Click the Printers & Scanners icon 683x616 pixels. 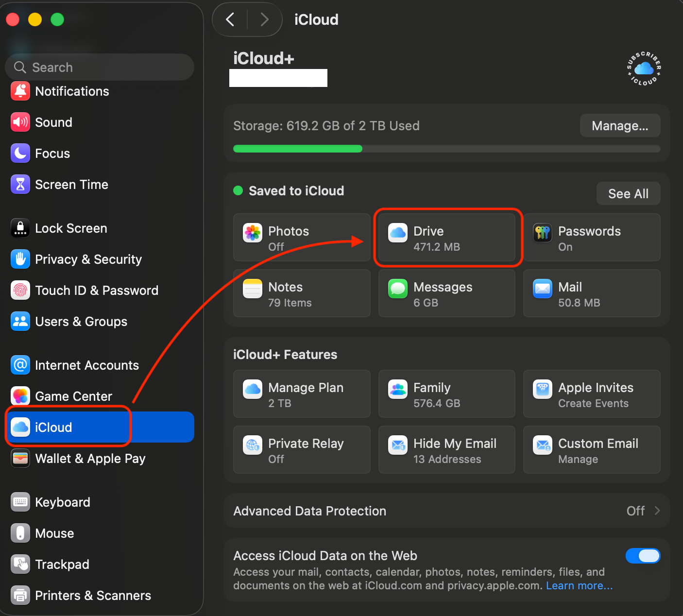pos(20,596)
